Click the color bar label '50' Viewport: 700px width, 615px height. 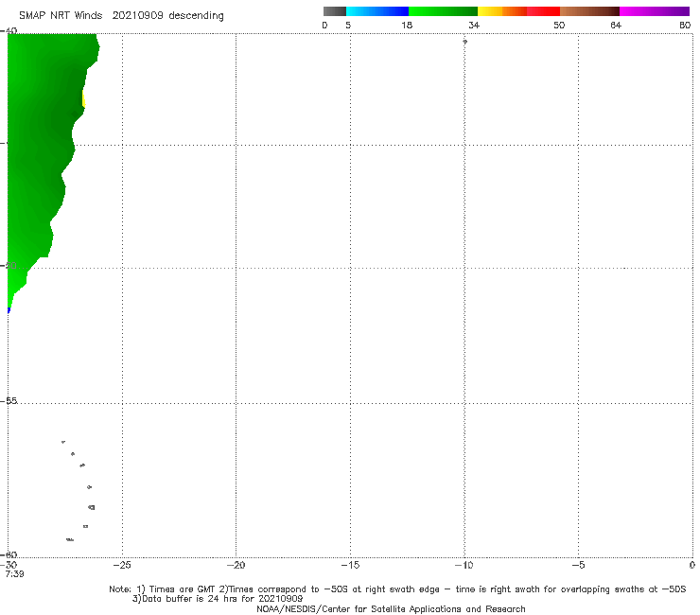(x=559, y=25)
